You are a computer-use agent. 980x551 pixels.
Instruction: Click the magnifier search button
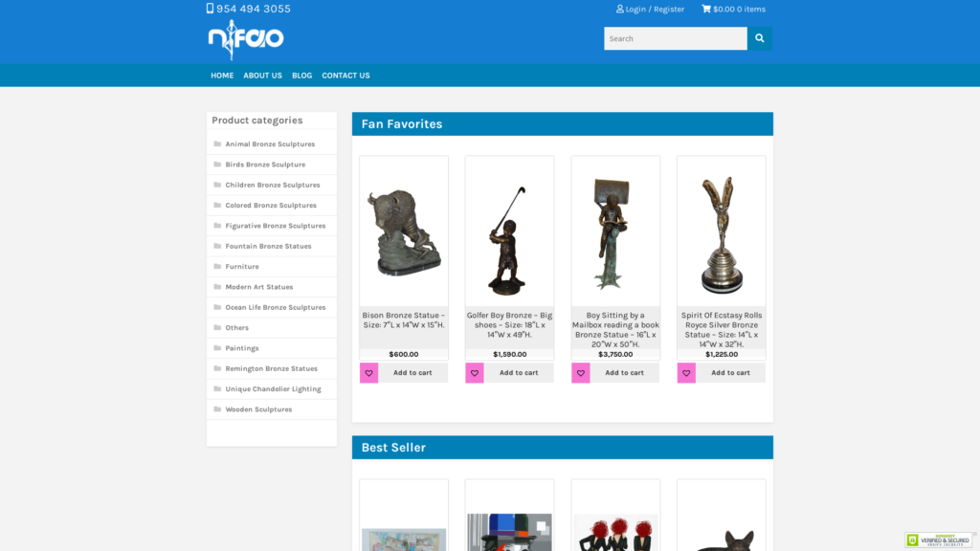pyautogui.click(x=759, y=38)
